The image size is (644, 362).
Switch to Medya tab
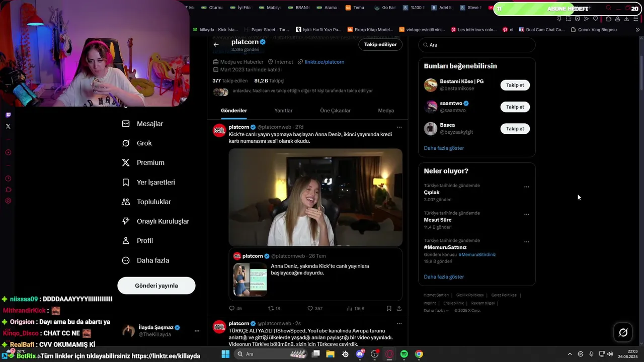pyautogui.click(x=386, y=111)
